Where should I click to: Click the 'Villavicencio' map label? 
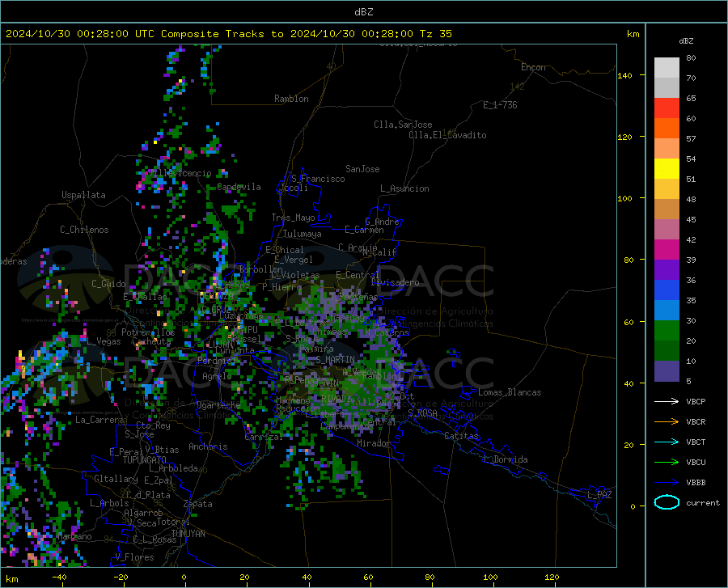coord(180,173)
